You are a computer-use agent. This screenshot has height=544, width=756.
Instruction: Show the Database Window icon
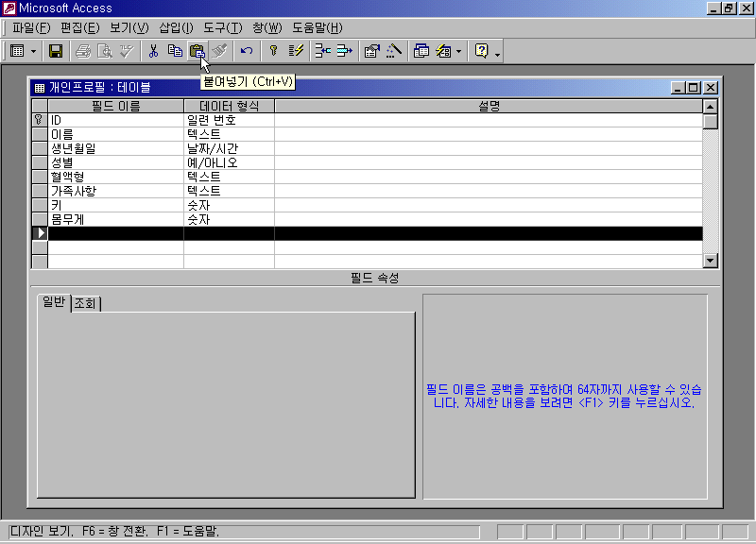click(x=421, y=51)
